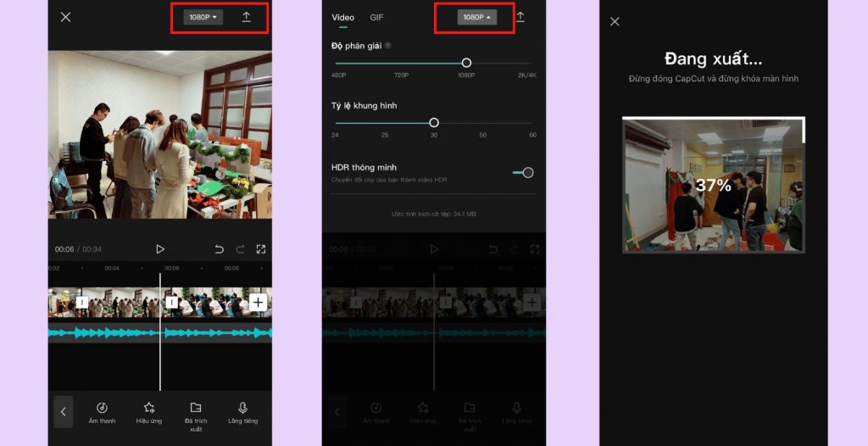
Task: Choose 720P on the resolution scale
Action: 401,75
